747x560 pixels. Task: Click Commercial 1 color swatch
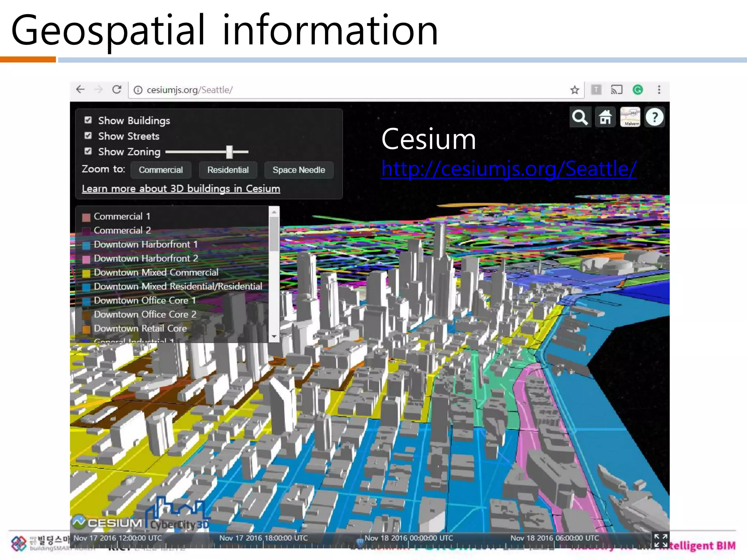[x=86, y=217]
